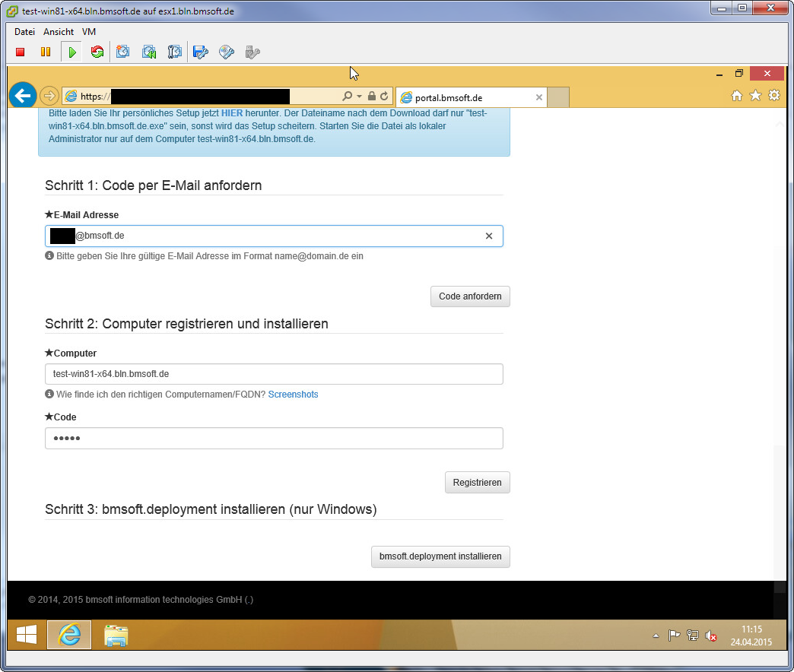The image size is (794, 672).
Task: Open the Screenshots help link
Action: tap(294, 395)
